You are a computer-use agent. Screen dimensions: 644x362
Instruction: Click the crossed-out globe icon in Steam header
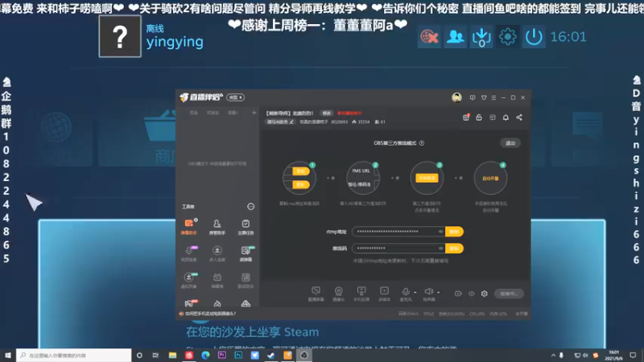pyautogui.click(x=429, y=37)
